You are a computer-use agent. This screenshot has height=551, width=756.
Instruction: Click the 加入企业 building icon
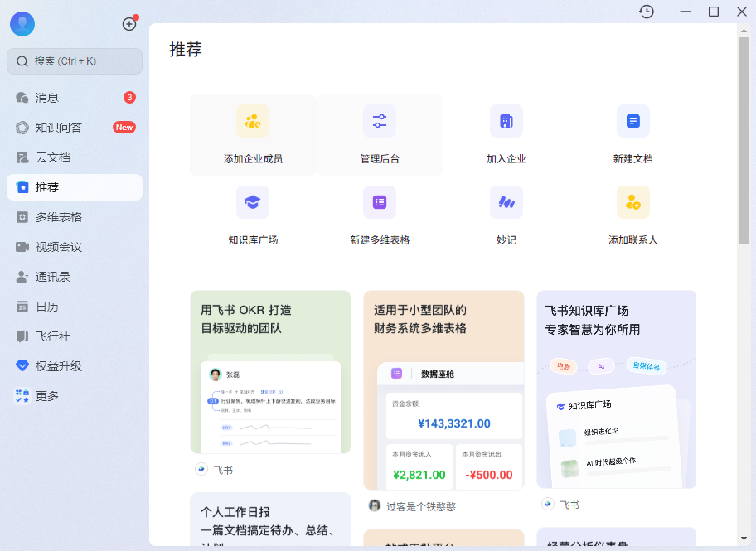coord(506,121)
